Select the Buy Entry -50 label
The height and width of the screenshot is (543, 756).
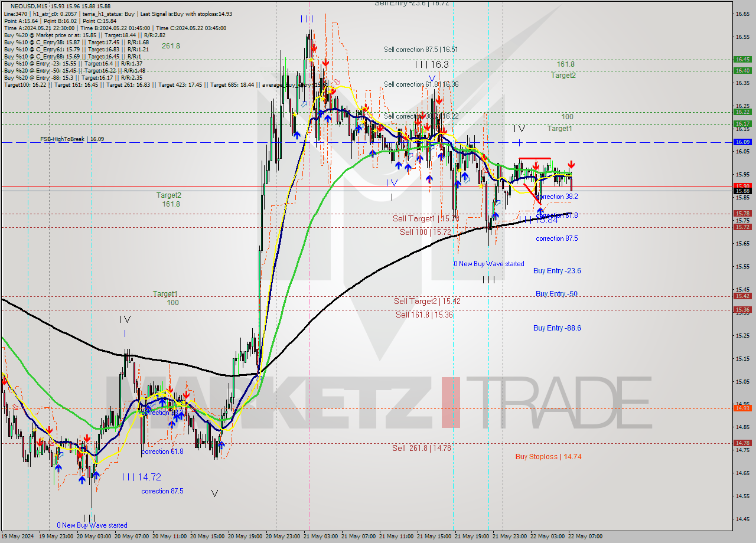click(x=556, y=293)
